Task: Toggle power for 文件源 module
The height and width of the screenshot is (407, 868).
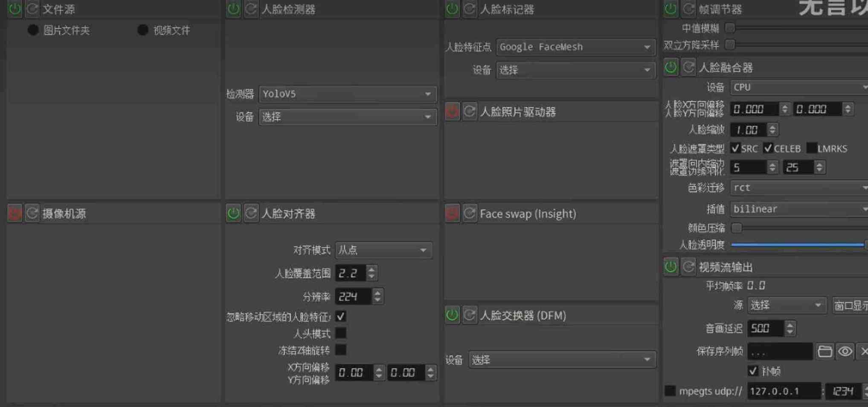Action: coord(15,9)
